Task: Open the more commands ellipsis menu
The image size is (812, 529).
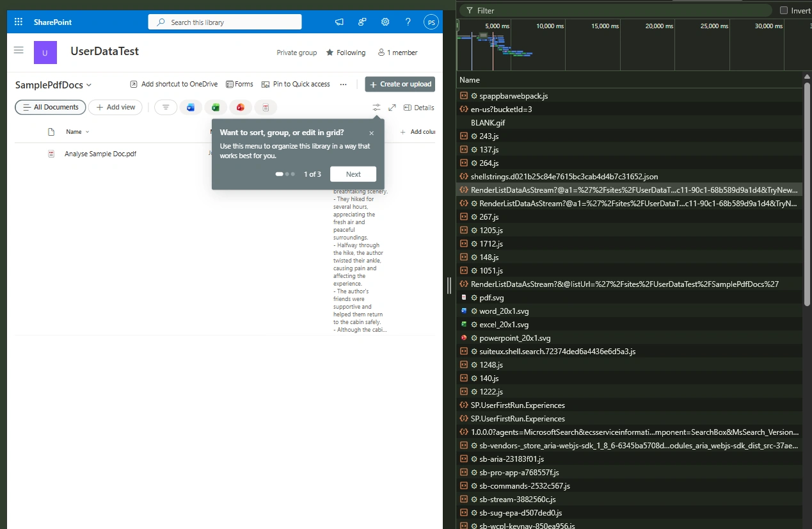Action: point(344,84)
